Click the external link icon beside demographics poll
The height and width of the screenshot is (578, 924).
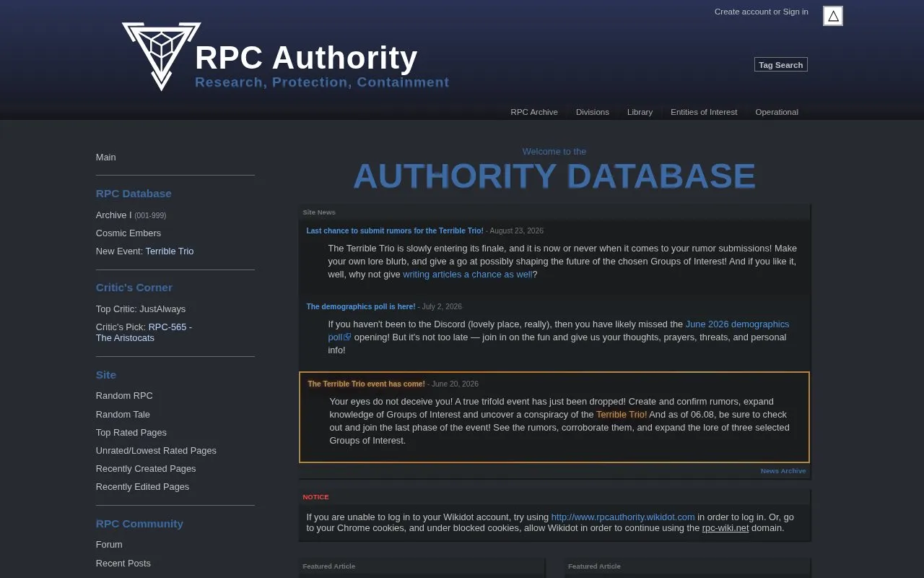347,337
